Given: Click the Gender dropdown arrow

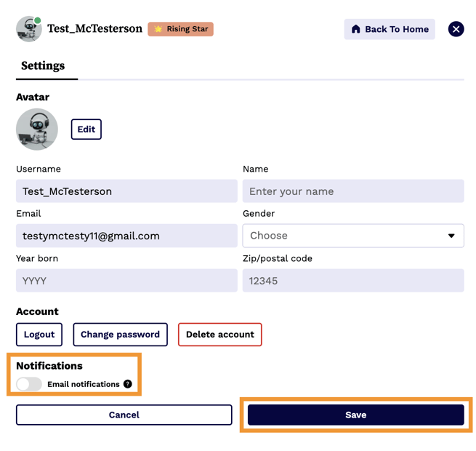Looking at the screenshot, I should click(x=451, y=236).
